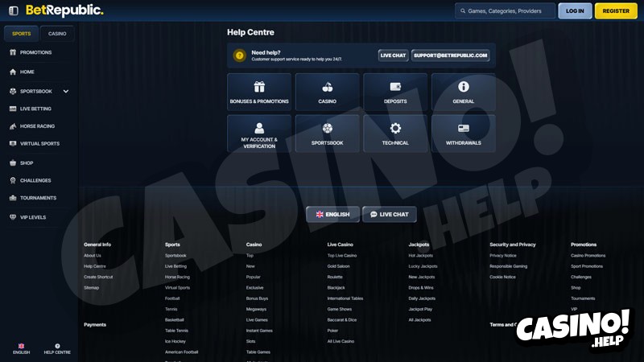The height and width of the screenshot is (362, 644).
Task: Open General help category info icon
Action: (464, 92)
